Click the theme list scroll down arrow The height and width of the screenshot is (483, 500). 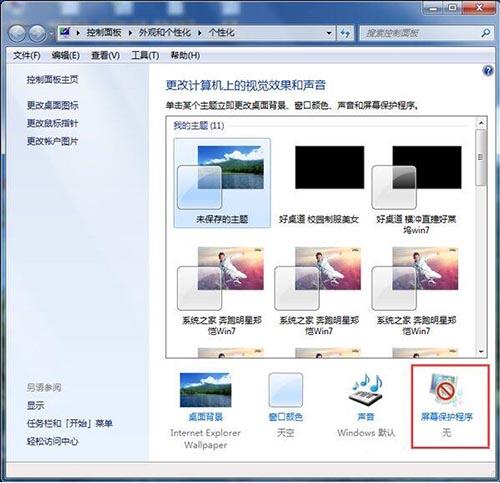[x=481, y=352]
